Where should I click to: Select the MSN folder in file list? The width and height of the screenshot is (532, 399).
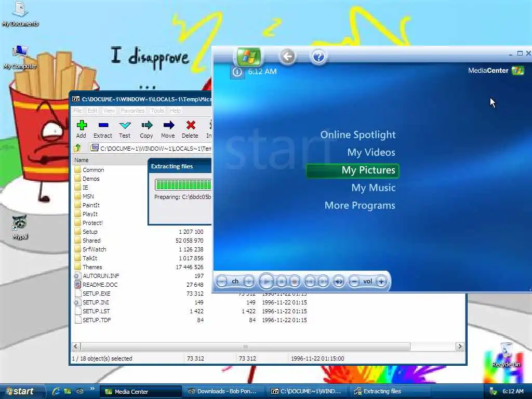pos(84,196)
